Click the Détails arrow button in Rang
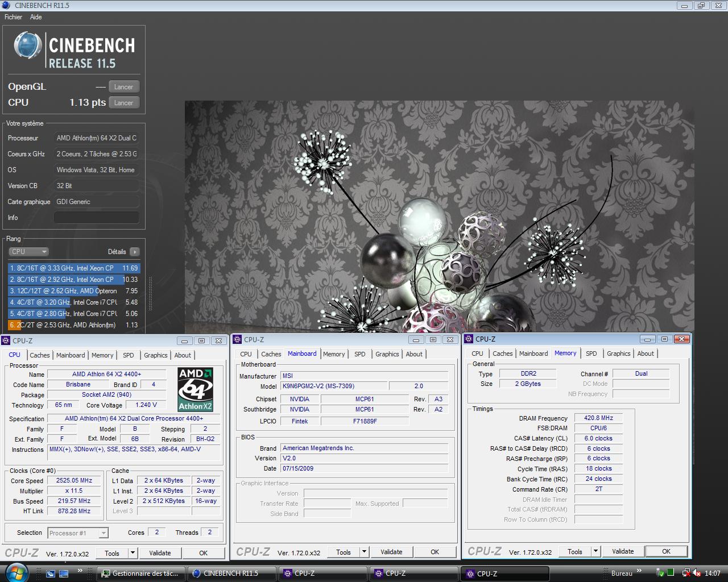728x582 pixels. (x=135, y=251)
